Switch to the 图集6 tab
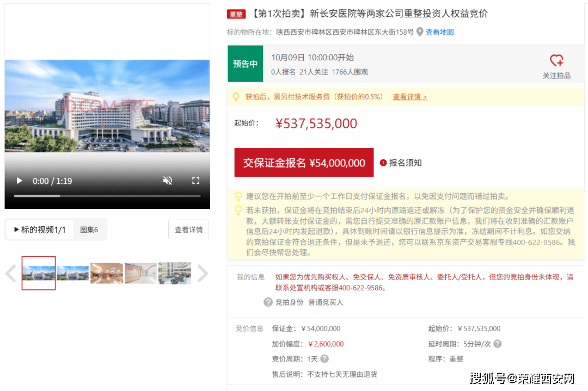This screenshot has height=391, width=588. (89, 229)
